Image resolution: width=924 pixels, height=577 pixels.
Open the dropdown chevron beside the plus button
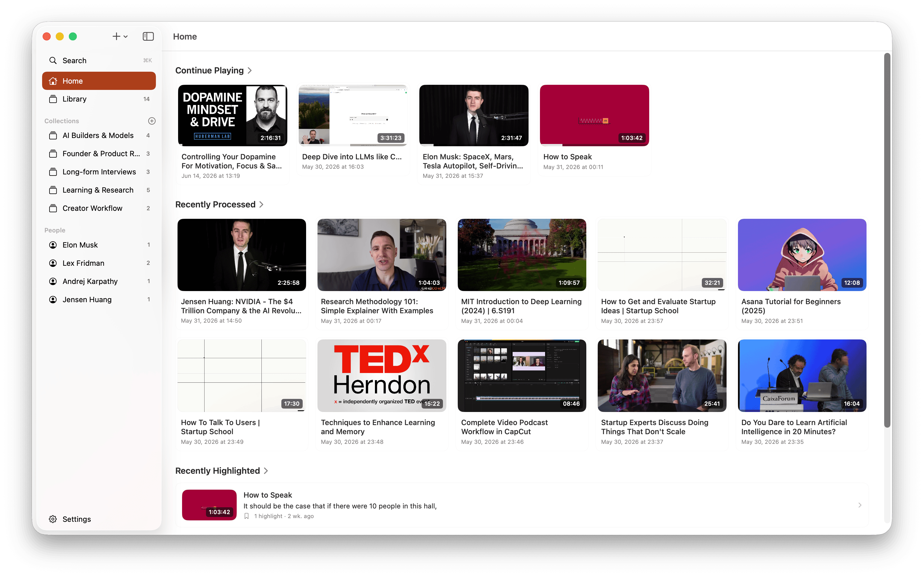[125, 37]
